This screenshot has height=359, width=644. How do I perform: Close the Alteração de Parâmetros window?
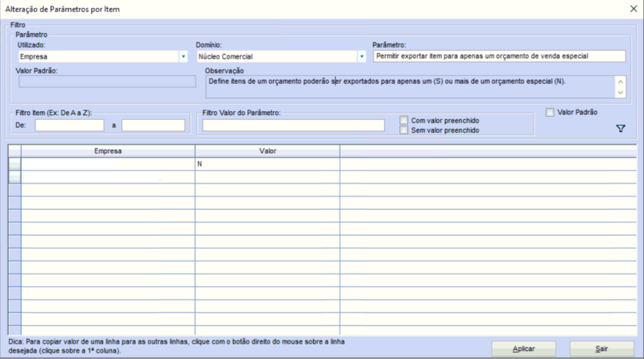pyautogui.click(x=634, y=9)
